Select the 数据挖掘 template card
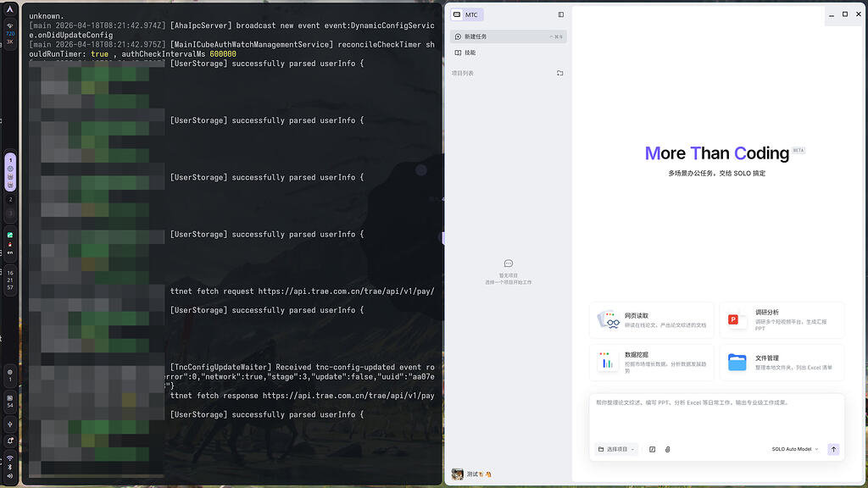Viewport: 868px width, 488px height. 652,363
